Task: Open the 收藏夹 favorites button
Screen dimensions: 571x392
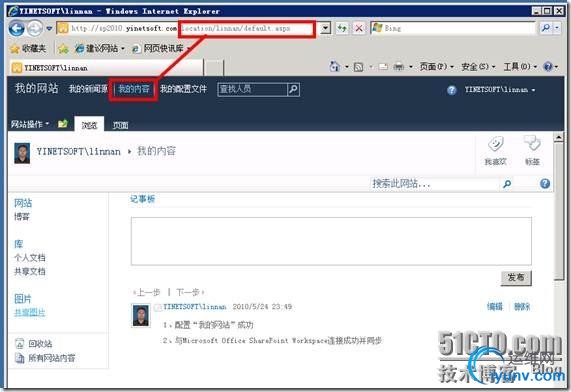Action: coord(28,48)
